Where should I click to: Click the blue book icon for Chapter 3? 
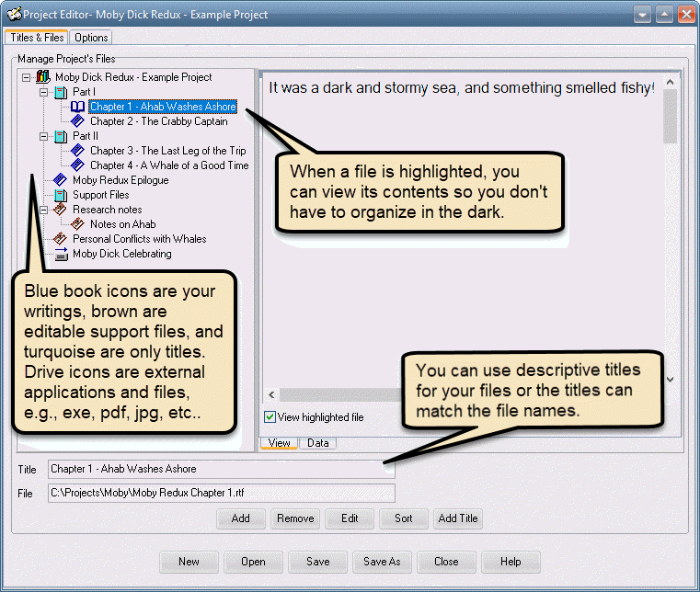78,151
